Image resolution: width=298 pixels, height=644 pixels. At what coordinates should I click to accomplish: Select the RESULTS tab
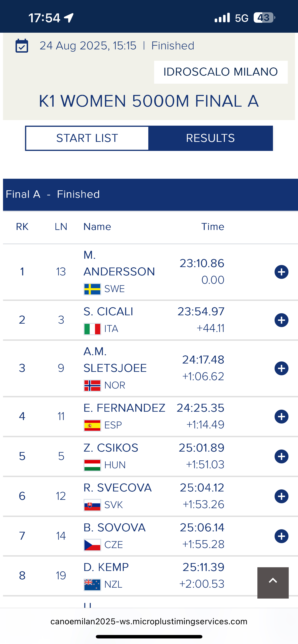211,138
